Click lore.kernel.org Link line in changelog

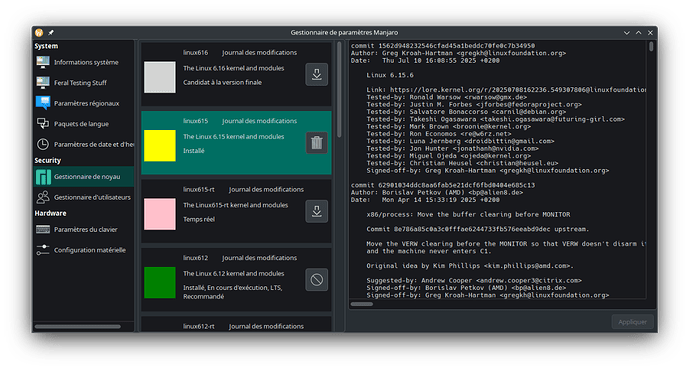coord(506,90)
